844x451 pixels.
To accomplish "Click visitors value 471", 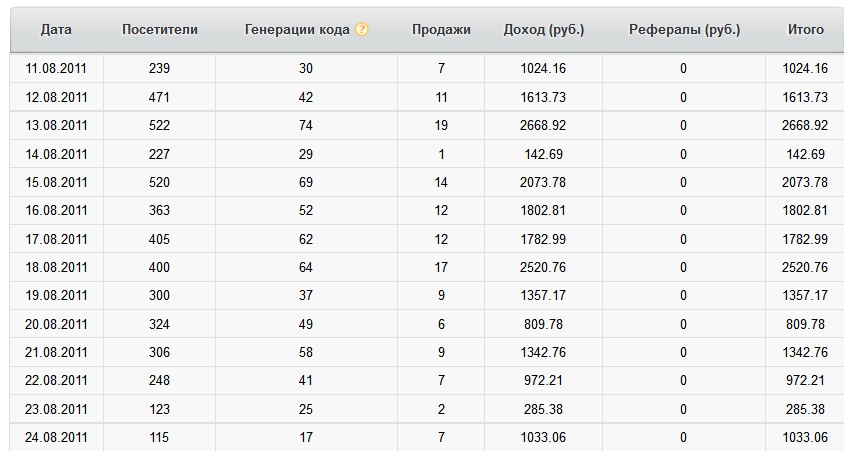I will [159, 98].
